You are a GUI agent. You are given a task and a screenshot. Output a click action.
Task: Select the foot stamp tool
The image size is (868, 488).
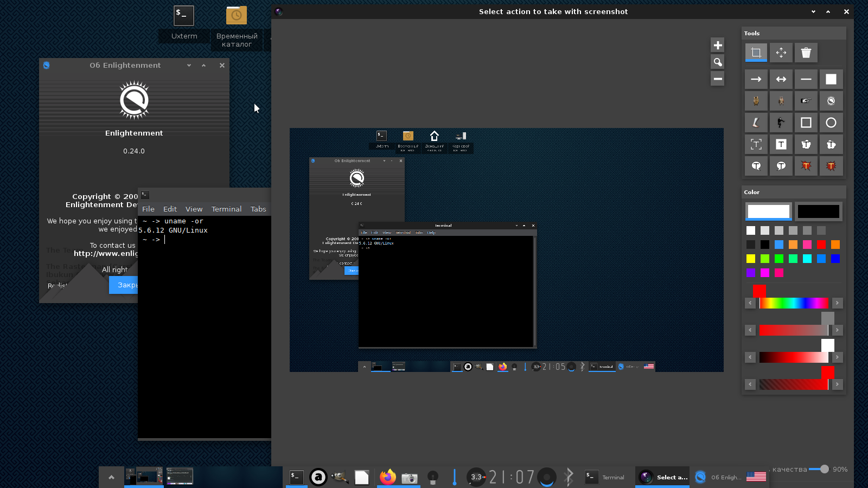pos(756,123)
